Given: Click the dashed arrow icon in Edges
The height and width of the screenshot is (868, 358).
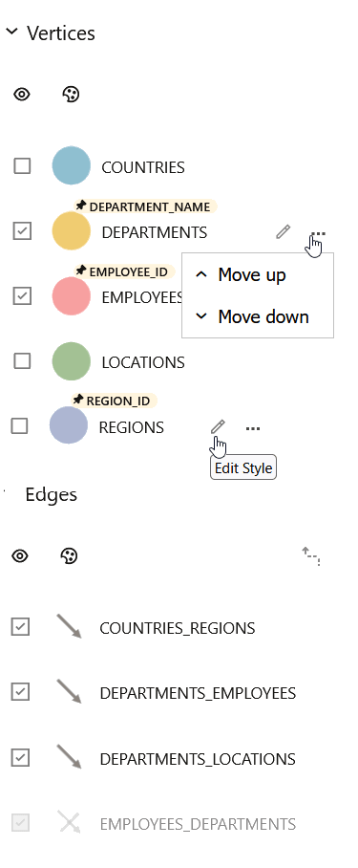Looking at the screenshot, I should (311, 556).
